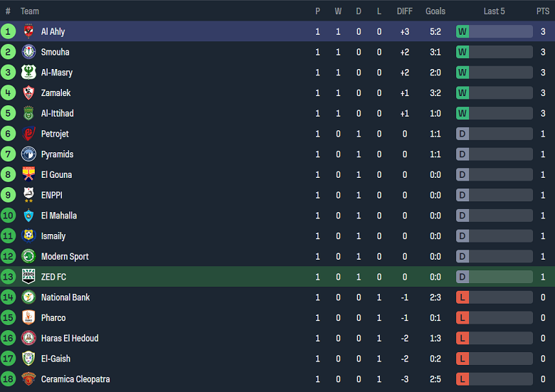The image size is (555, 392).
Task: Sort standings by DIFF column header
Action: (404, 11)
